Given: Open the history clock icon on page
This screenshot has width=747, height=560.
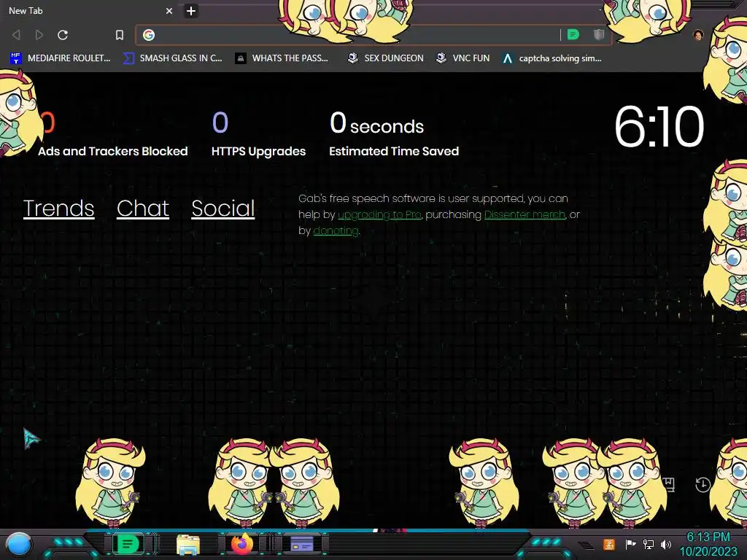Looking at the screenshot, I should tap(703, 485).
